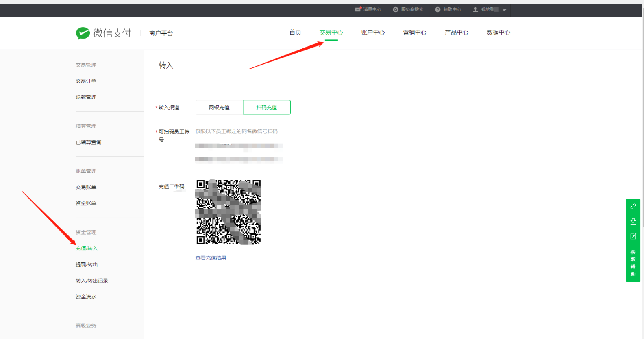Go to the 首页 tab
644x339 pixels.
tap(295, 32)
